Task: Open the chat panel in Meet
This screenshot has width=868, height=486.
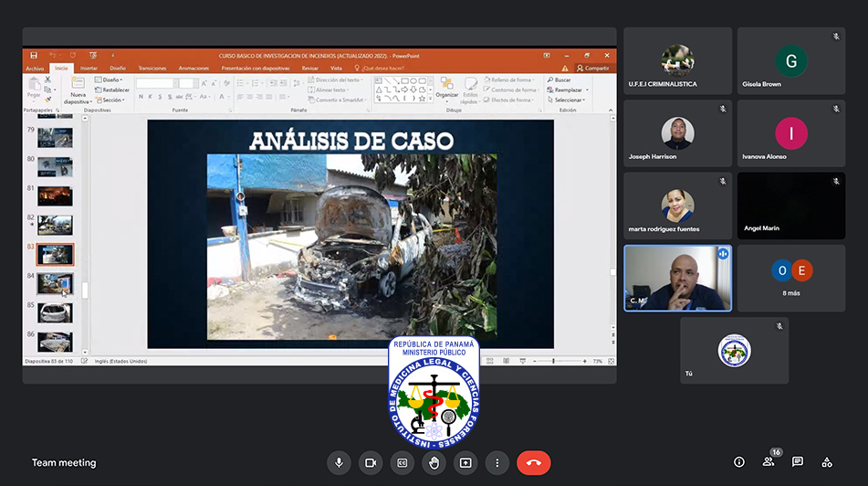Action: (797, 461)
